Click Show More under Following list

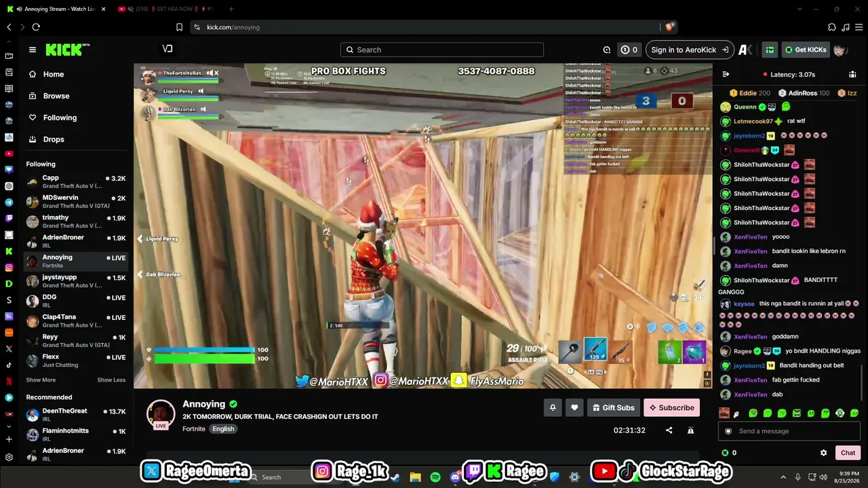(41, 380)
